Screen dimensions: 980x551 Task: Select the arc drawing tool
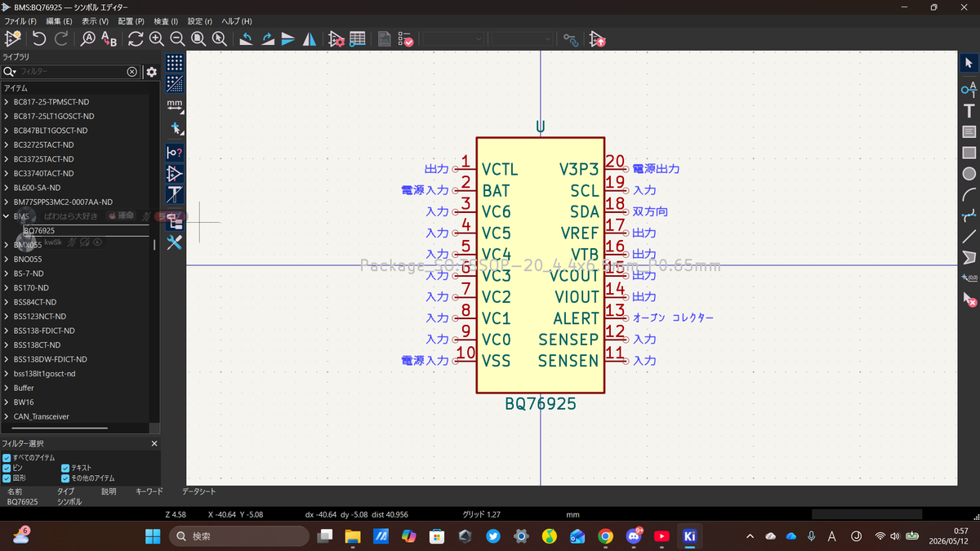pyautogui.click(x=969, y=195)
